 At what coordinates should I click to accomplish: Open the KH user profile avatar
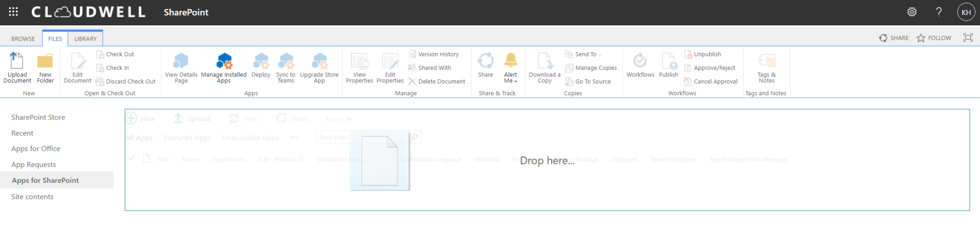[x=966, y=12]
